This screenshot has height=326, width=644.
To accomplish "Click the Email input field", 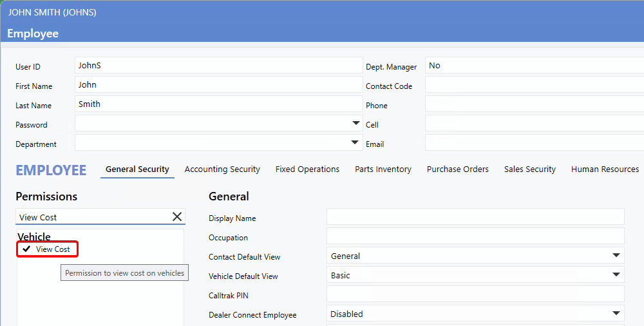I will point(533,143).
